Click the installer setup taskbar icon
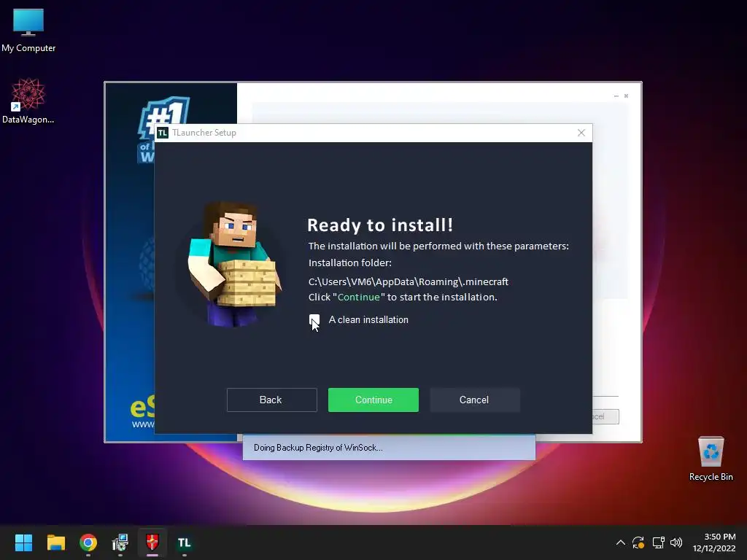Image resolution: width=747 pixels, height=560 pixels. (120, 542)
